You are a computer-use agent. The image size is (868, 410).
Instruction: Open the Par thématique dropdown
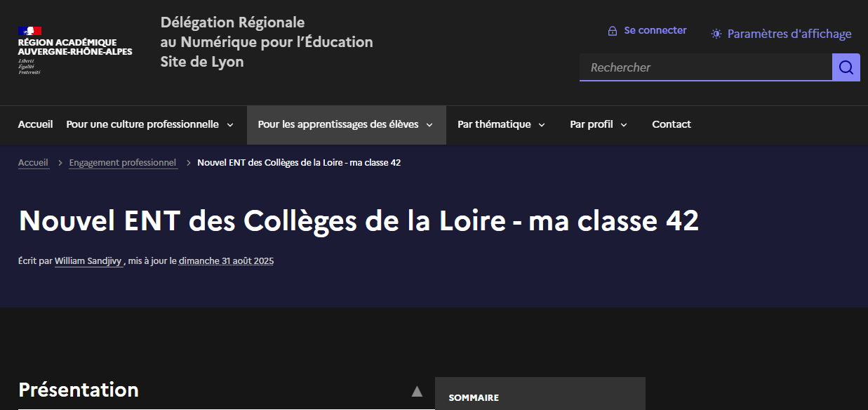tap(495, 124)
